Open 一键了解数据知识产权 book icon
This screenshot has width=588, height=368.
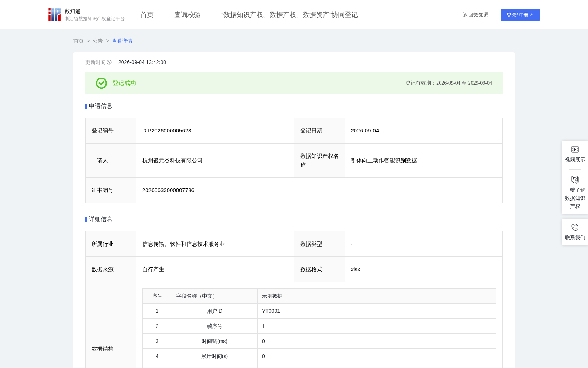(x=575, y=180)
